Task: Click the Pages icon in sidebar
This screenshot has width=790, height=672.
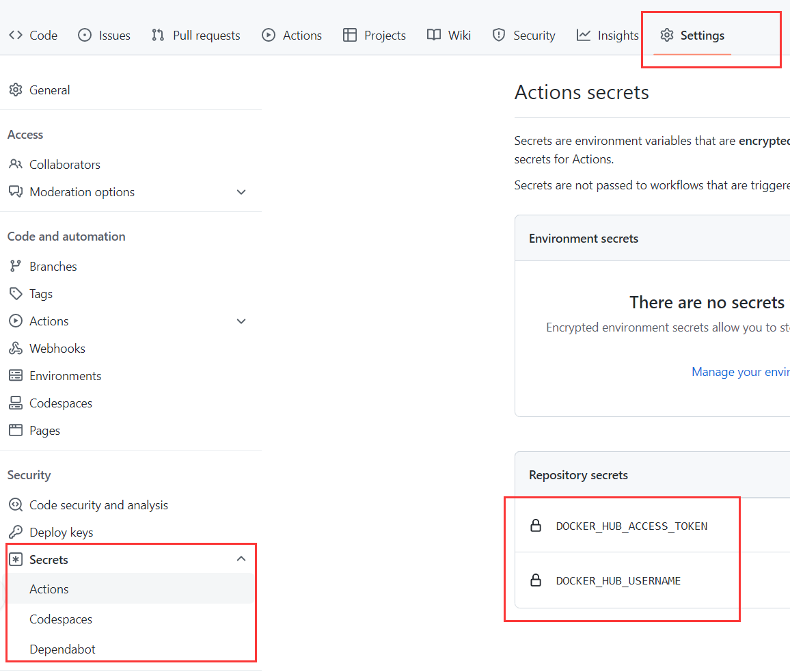Action: 15,431
